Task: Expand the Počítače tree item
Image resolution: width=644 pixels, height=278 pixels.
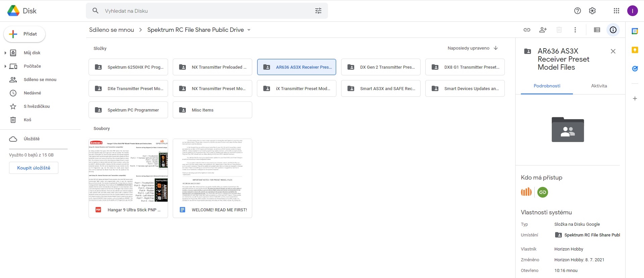Action: click(x=5, y=66)
